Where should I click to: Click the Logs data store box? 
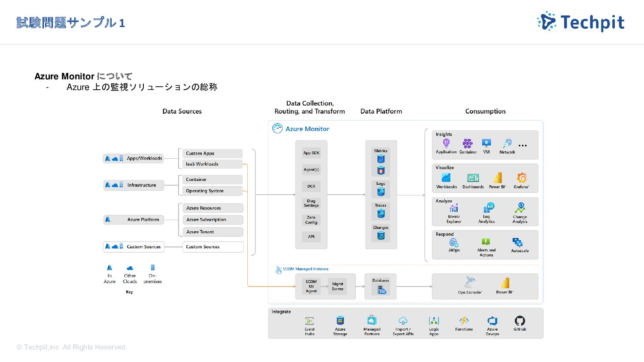tap(381, 189)
